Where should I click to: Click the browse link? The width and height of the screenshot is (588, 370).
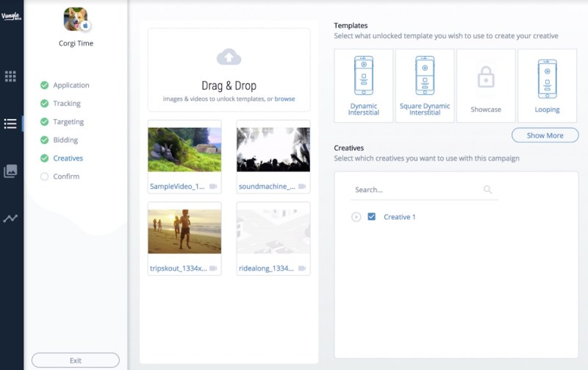click(x=284, y=99)
